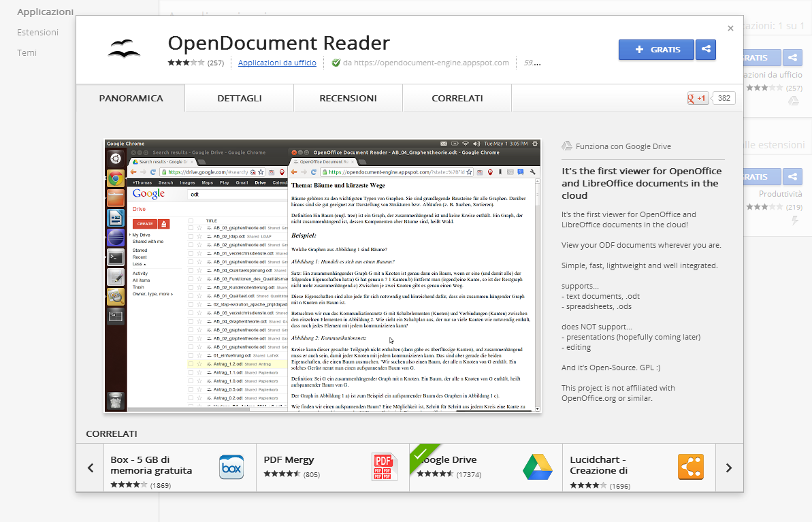The width and height of the screenshot is (812, 522).
Task: Click the 'Funziona con Google Drive' label
Action: tap(623, 146)
